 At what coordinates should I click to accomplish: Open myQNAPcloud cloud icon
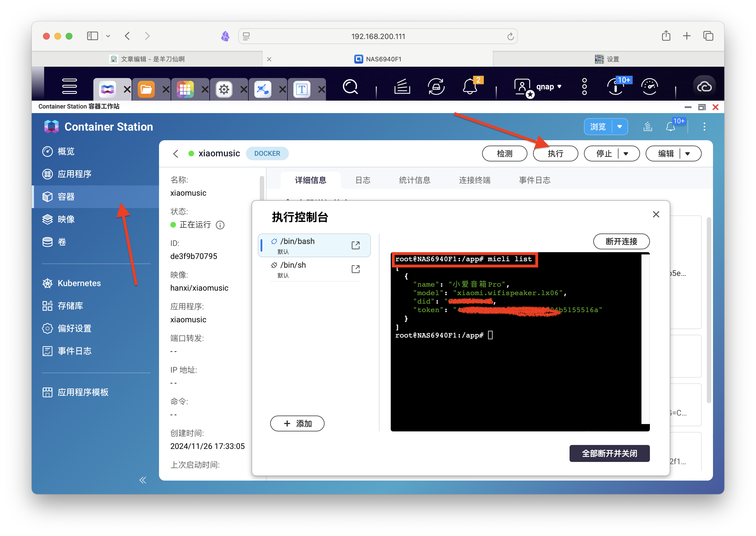[x=704, y=87]
